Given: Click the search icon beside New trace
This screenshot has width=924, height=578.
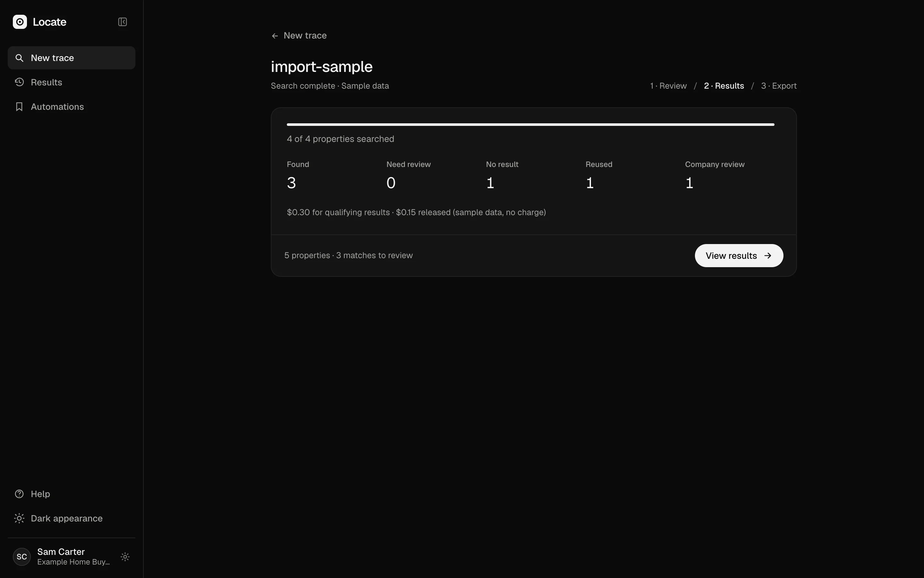Looking at the screenshot, I should 19,58.
